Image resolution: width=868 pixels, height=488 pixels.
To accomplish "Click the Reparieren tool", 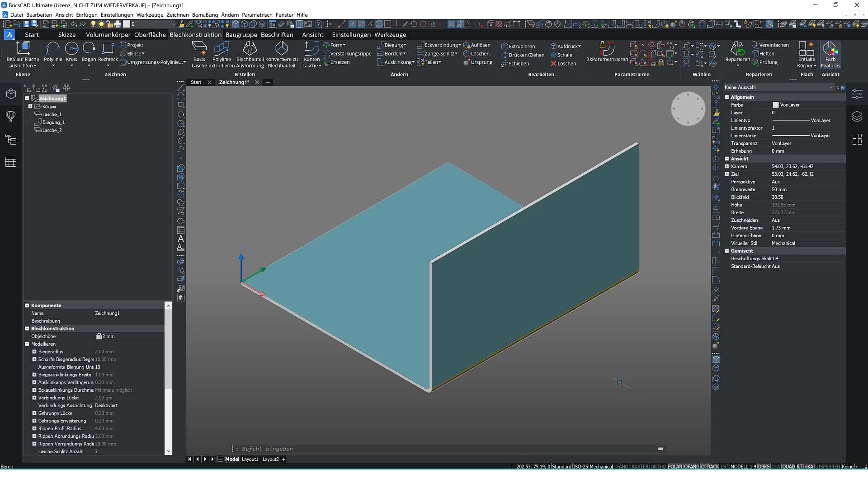I will click(x=737, y=53).
